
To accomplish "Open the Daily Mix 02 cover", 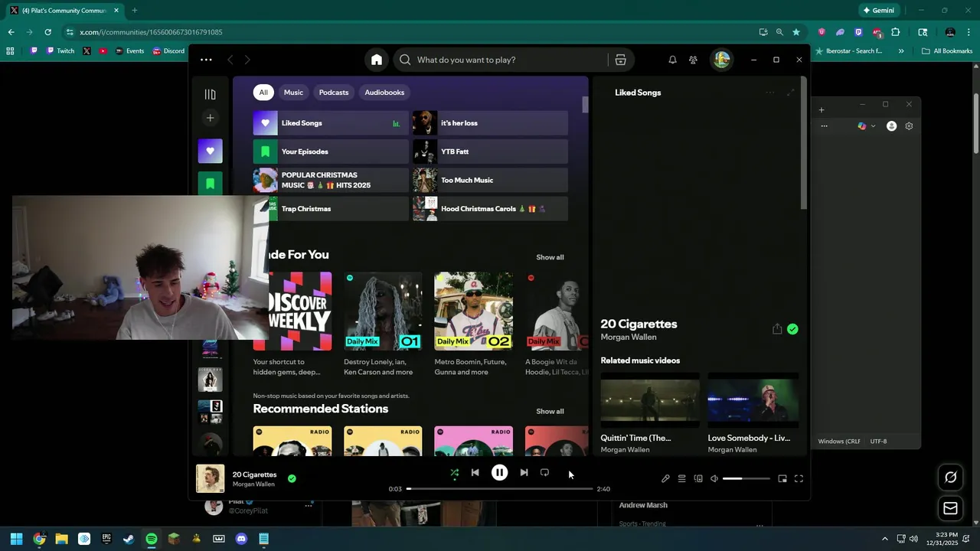I will tap(474, 311).
